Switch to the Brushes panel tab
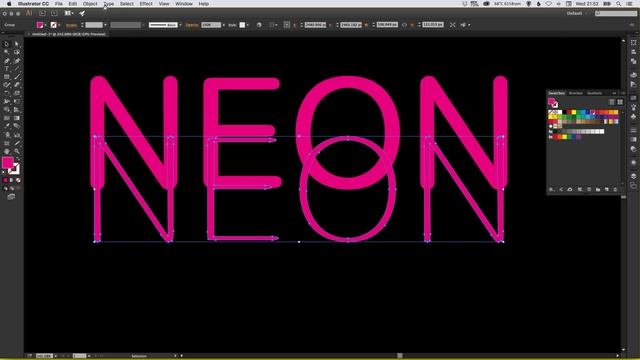The width and height of the screenshot is (640, 360). point(576,93)
